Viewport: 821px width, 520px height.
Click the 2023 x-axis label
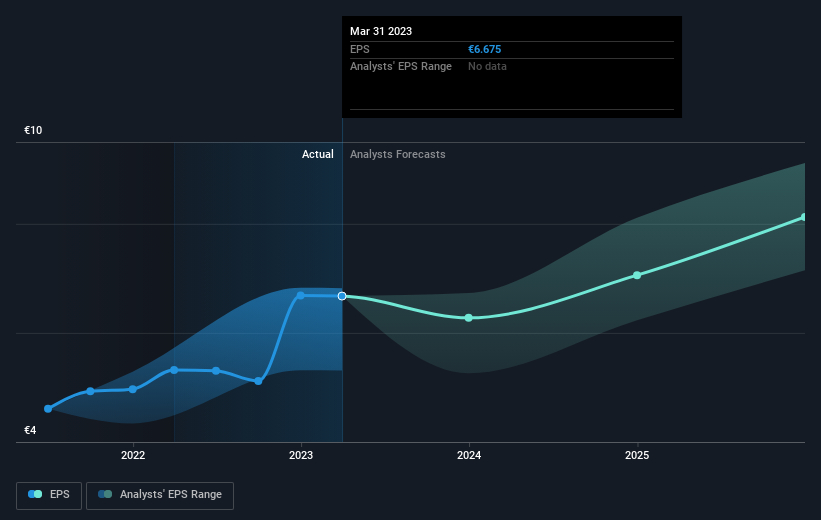coord(301,455)
